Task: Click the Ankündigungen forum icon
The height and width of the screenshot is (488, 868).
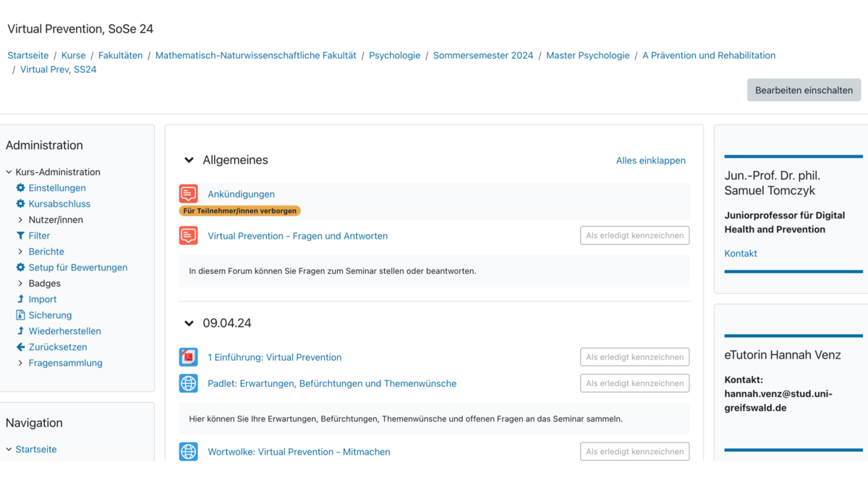Action: 188,194
